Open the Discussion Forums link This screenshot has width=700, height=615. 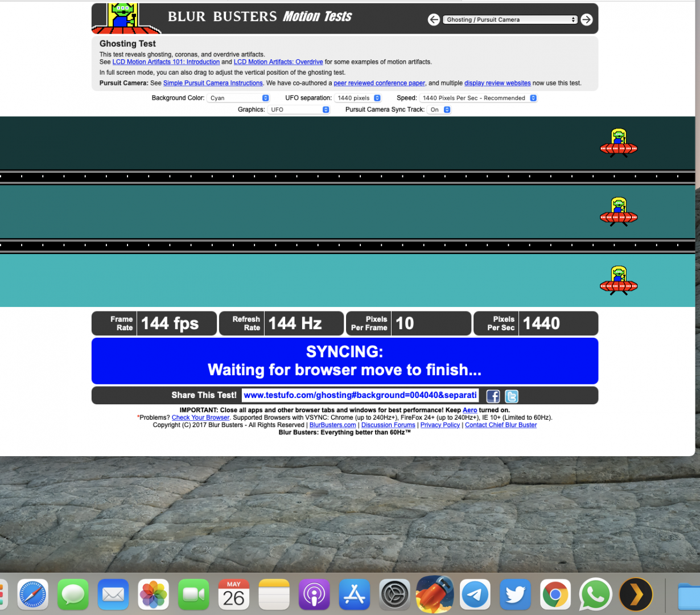[388, 425]
